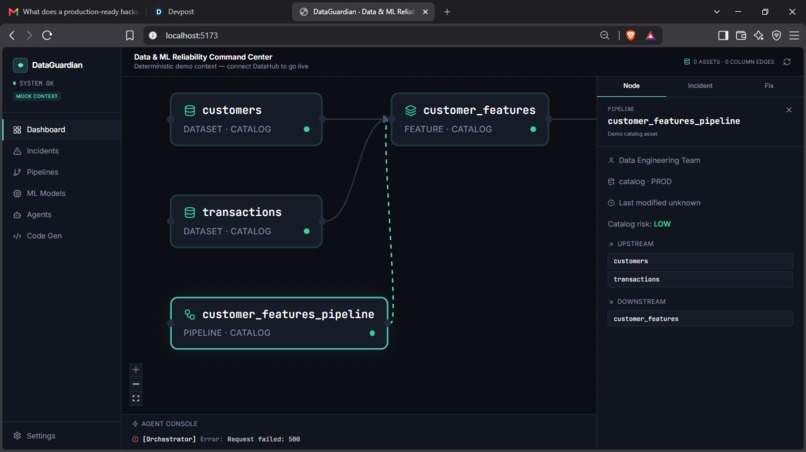
Task: Select the transactions dataset node
Action: point(246,221)
